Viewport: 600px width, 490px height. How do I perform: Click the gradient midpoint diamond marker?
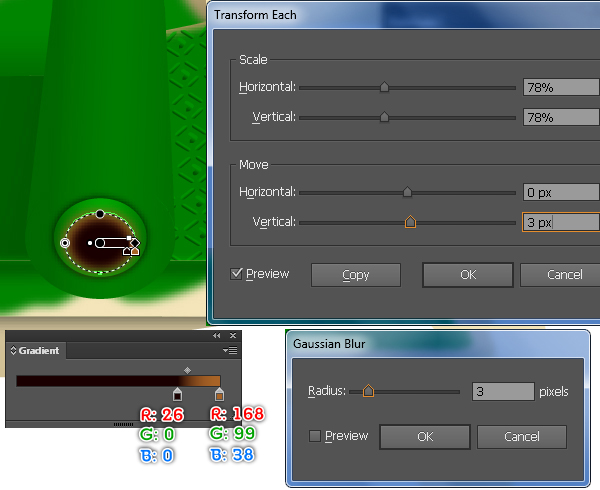(x=188, y=370)
